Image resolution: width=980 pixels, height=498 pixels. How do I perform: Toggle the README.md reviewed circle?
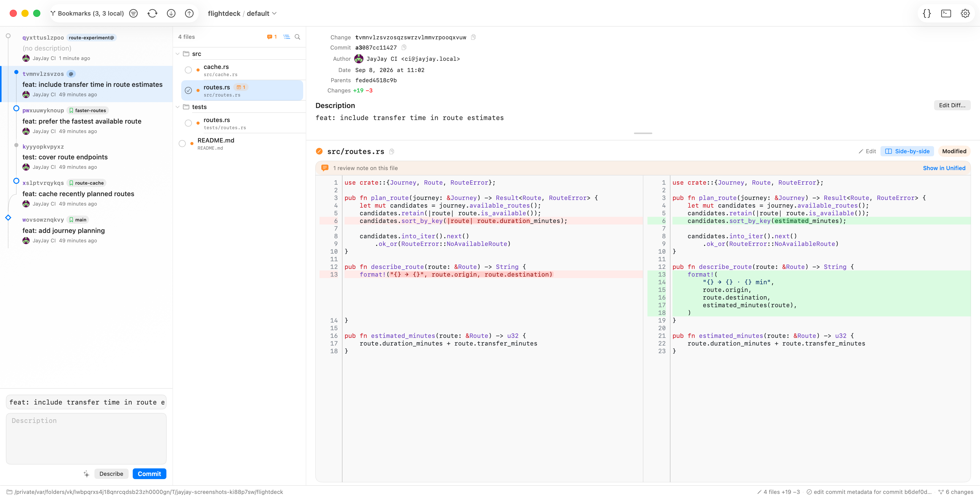coord(182,144)
